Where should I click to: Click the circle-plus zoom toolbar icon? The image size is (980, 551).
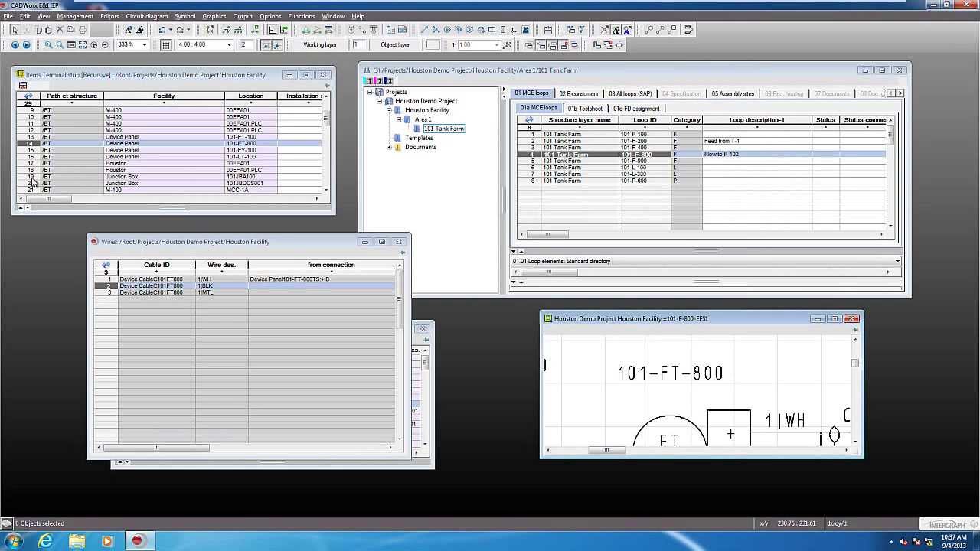94,44
